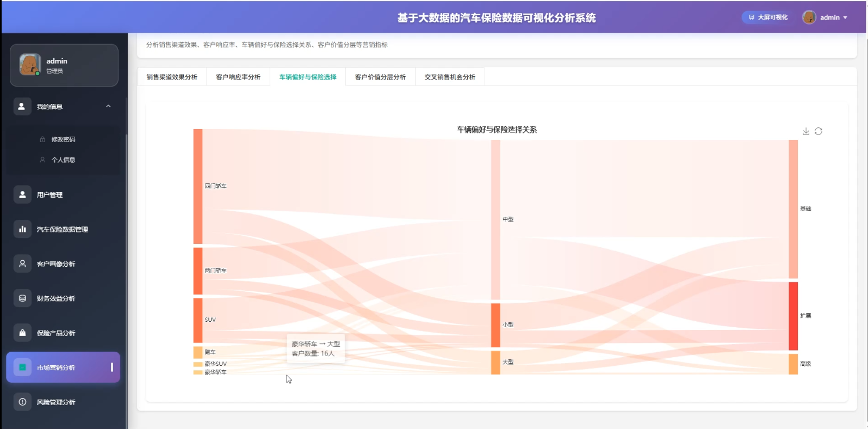Click the 基础 insurance node bar
868x429 pixels.
(x=793, y=209)
